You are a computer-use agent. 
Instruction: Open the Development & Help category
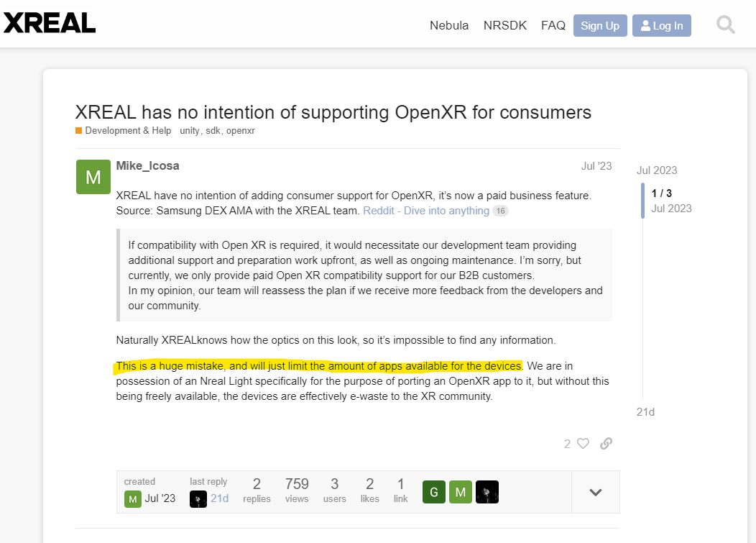pyautogui.click(x=128, y=131)
